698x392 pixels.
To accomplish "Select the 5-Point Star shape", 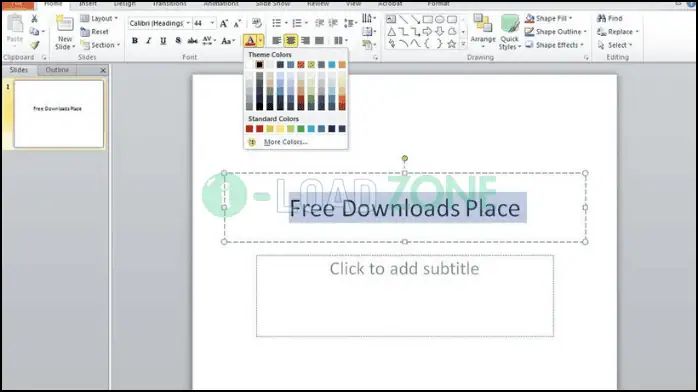I will (451, 44).
